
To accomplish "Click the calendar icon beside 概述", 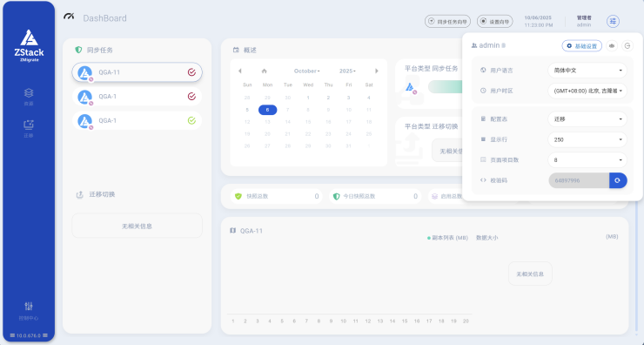I will [x=236, y=50].
